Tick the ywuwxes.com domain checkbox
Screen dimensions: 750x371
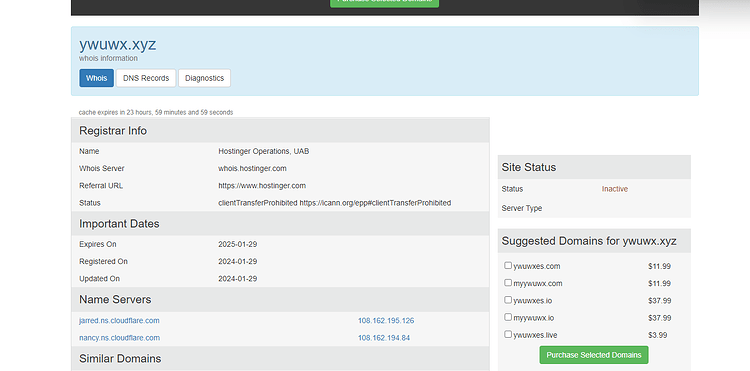508,265
